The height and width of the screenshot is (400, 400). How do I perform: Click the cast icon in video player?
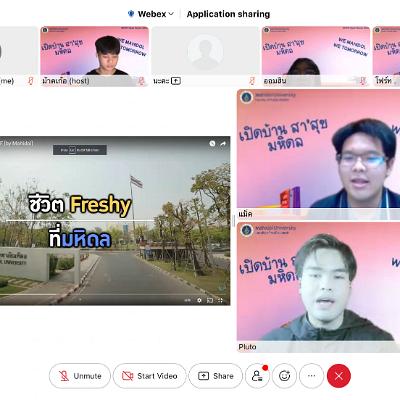[x=210, y=300]
